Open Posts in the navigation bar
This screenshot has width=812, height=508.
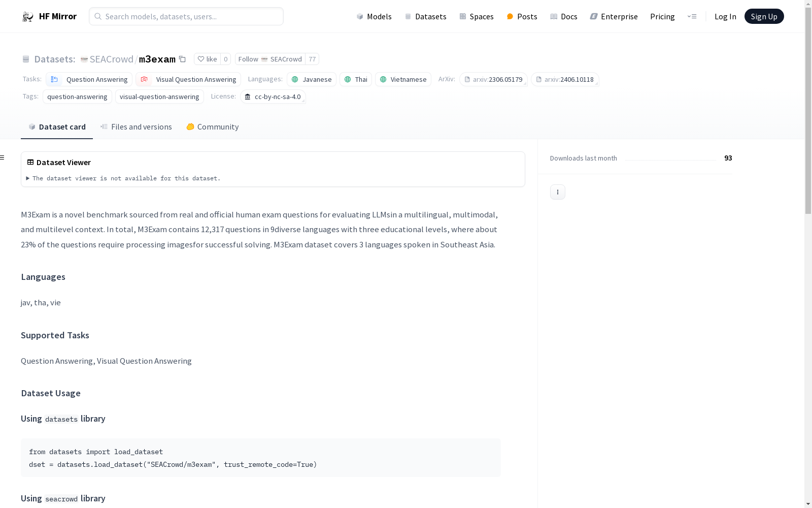(x=522, y=17)
